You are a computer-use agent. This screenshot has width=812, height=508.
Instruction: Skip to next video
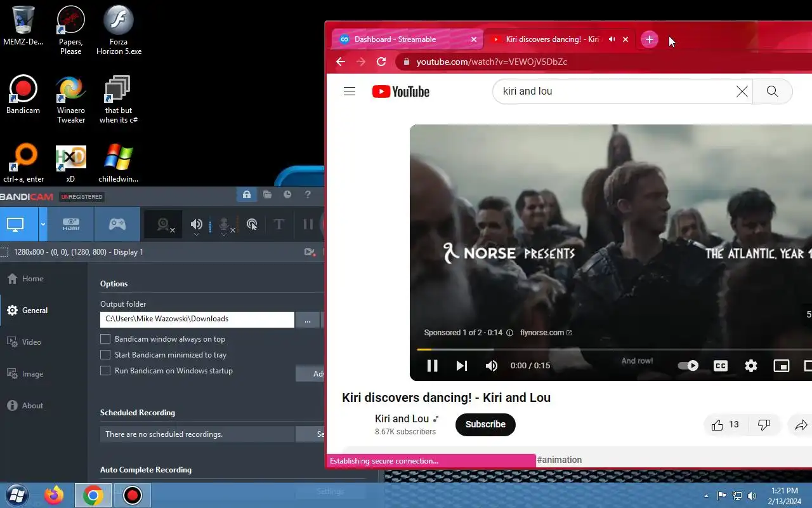click(x=462, y=366)
